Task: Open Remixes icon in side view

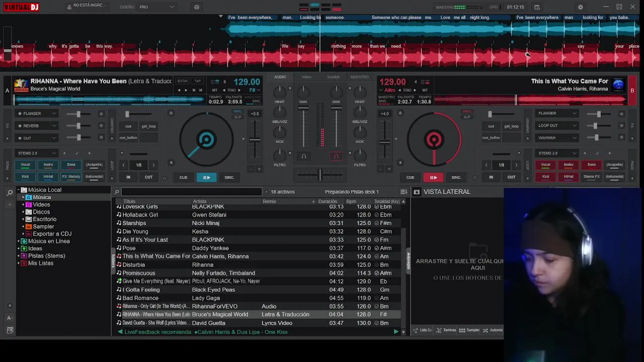Action: (446, 330)
